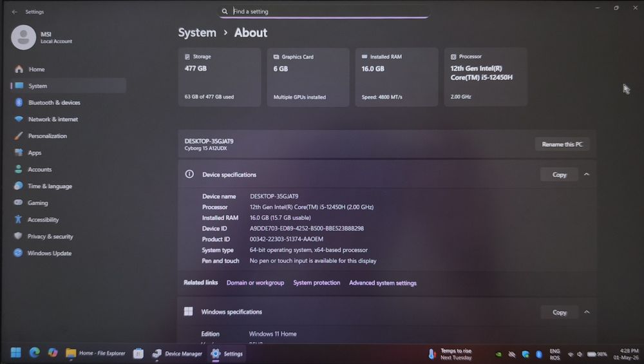Switch to Home - File Explorer window
644x364 pixels.
[95, 353]
